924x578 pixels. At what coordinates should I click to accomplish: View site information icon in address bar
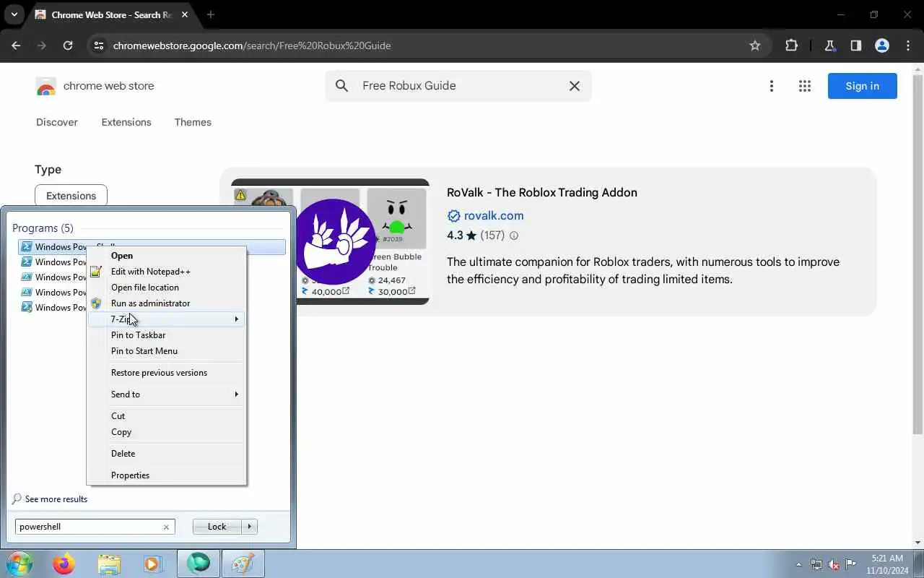(99, 46)
